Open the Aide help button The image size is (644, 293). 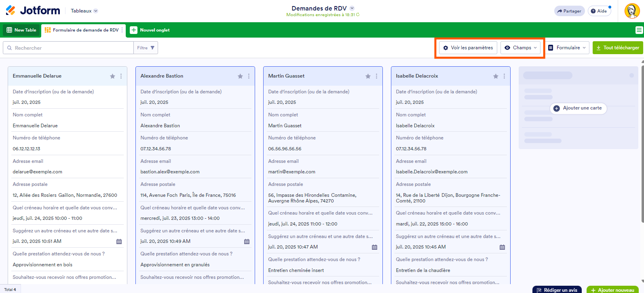[x=599, y=11]
